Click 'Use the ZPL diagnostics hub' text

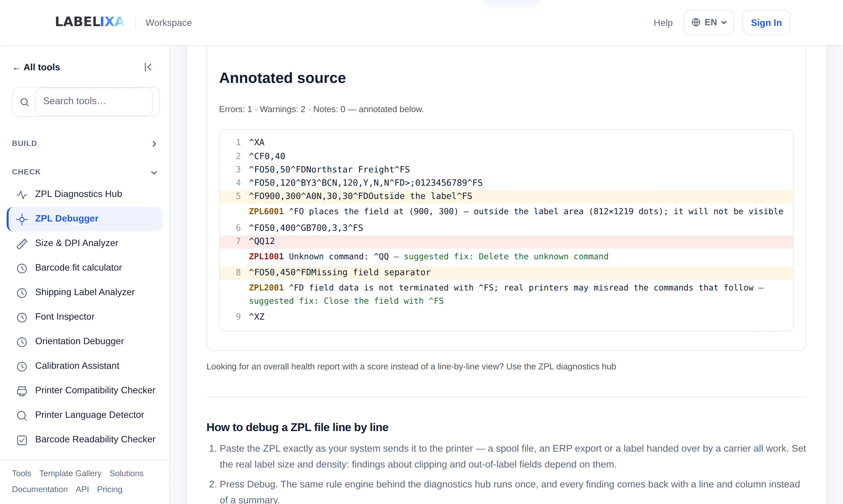click(x=561, y=366)
